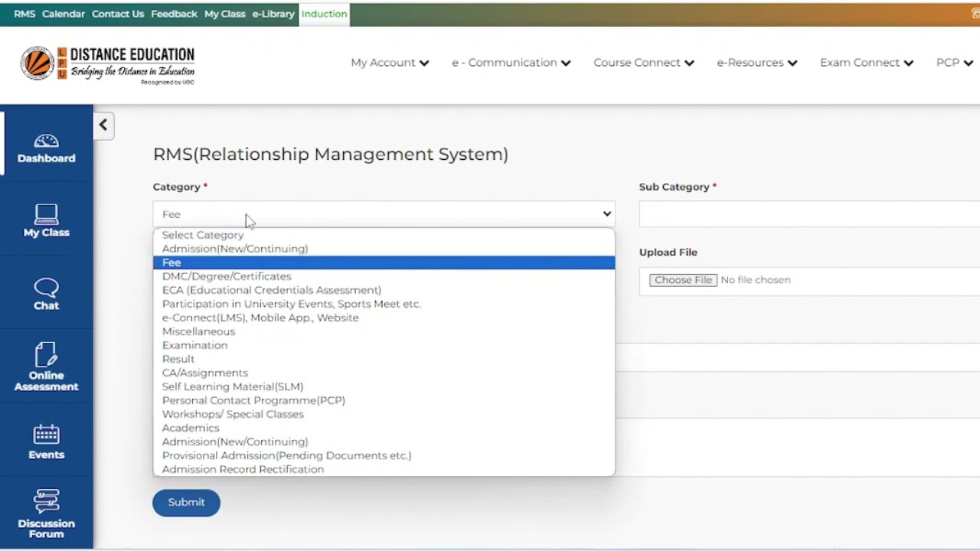Expand the Course Connect menu
Image resolution: width=980 pixels, height=551 pixels.
pyautogui.click(x=644, y=63)
